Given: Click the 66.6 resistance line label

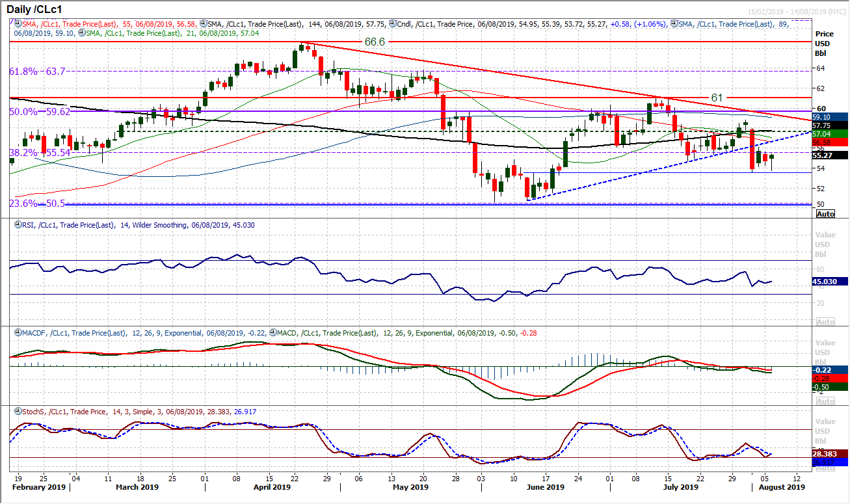Looking at the screenshot, I should click(x=374, y=42).
